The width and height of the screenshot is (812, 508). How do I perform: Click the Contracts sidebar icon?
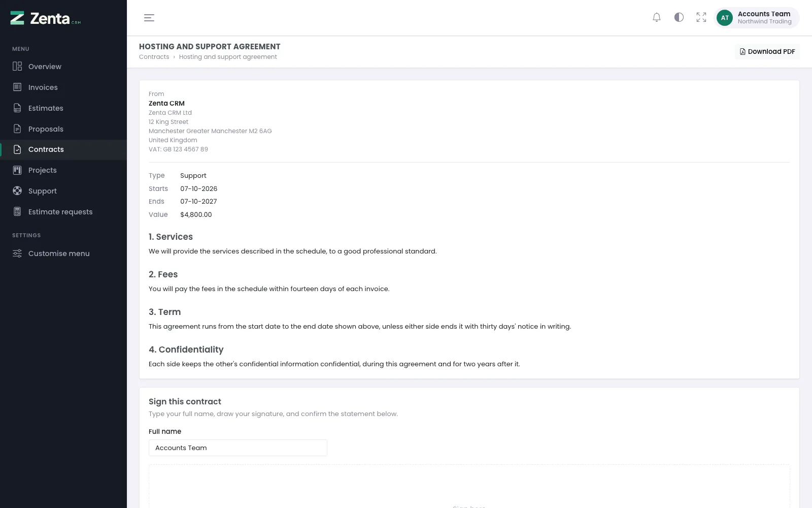(17, 149)
